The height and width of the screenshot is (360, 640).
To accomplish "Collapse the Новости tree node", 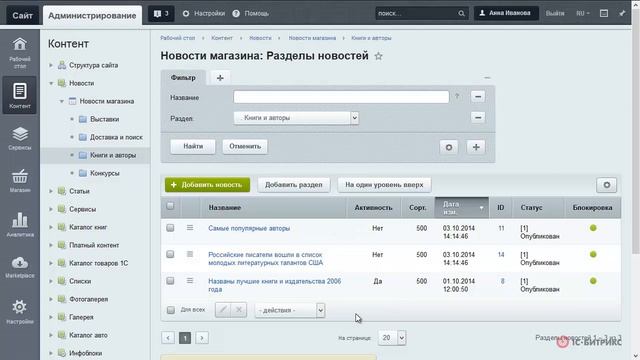I will pyautogui.click(x=51, y=83).
